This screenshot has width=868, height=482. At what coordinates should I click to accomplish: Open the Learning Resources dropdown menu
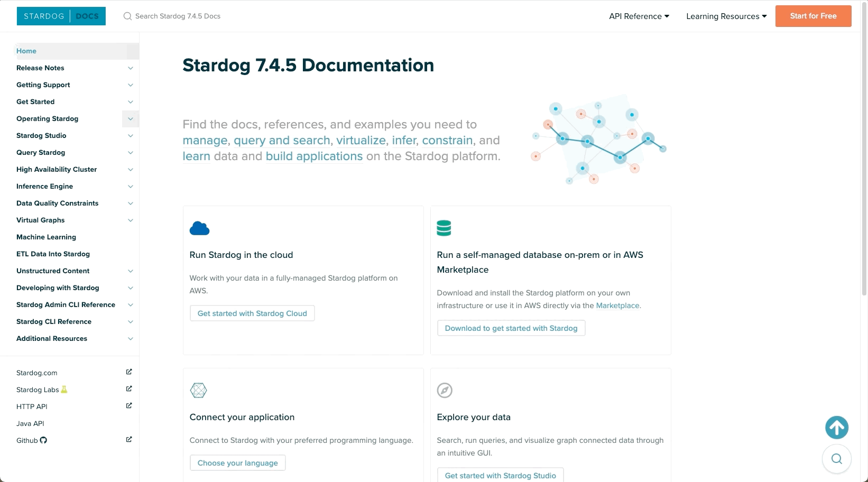726,16
